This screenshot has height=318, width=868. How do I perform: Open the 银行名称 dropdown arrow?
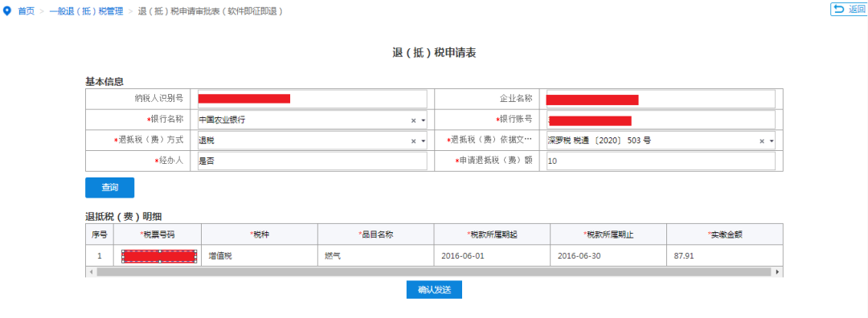pyautogui.click(x=423, y=120)
